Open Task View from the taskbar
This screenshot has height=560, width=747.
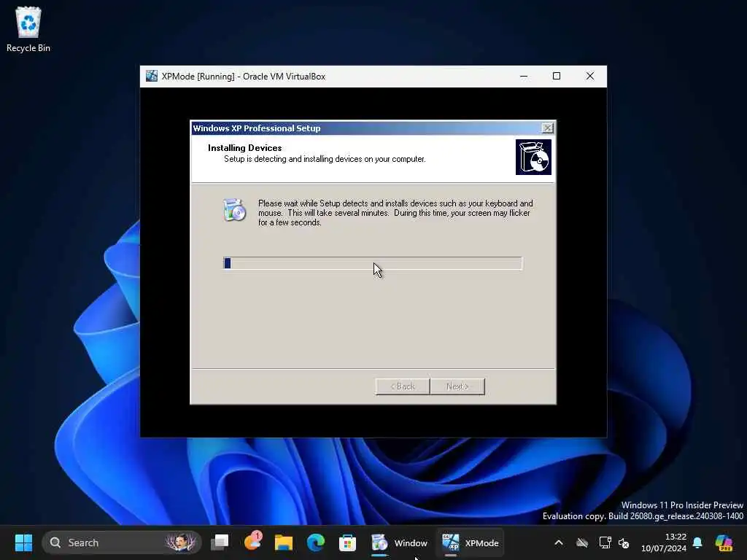220,542
